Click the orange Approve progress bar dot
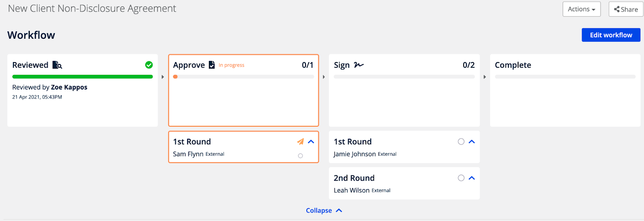 tap(175, 77)
